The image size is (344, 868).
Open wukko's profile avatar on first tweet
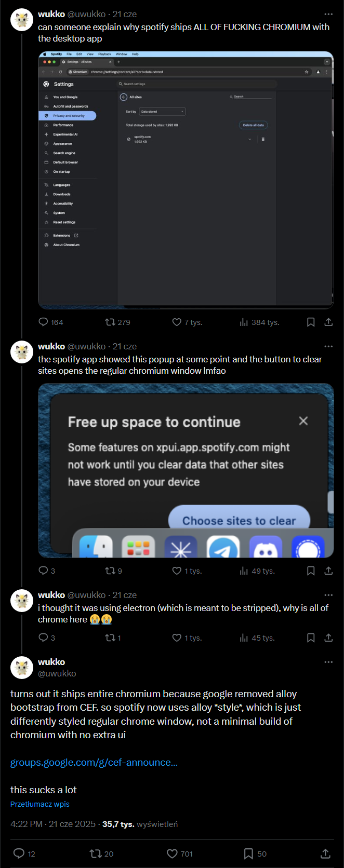pos(22,20)
